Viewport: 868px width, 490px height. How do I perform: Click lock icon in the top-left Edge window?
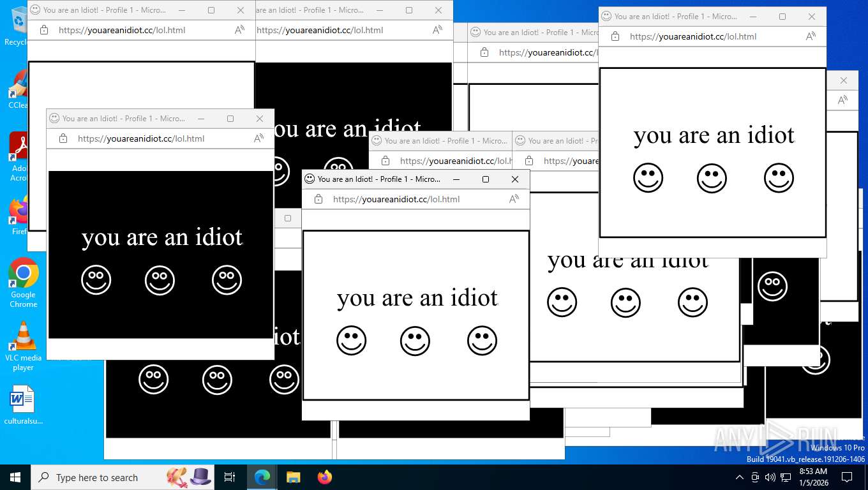44,30
